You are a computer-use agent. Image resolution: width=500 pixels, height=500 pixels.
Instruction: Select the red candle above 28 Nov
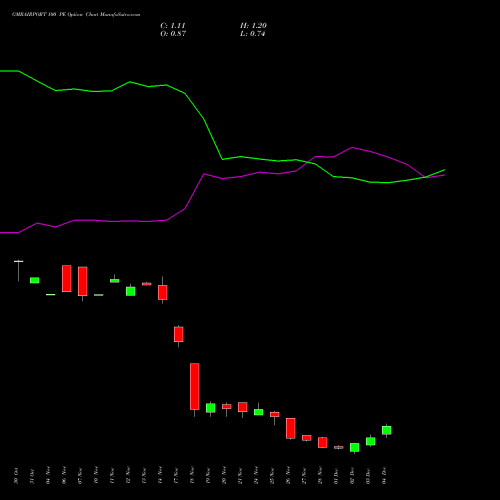(x=323, y=442)
